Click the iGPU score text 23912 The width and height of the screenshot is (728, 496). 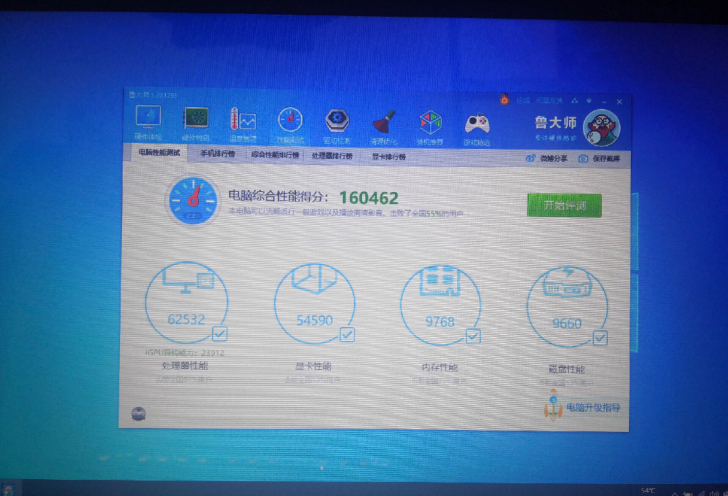coord(184,353)
